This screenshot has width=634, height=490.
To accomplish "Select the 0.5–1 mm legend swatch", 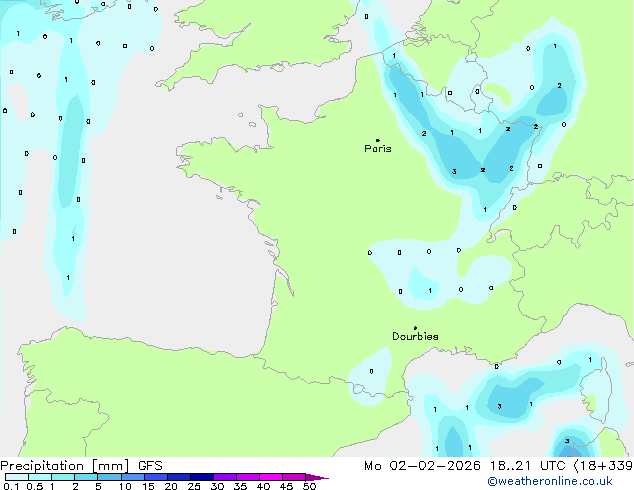I will pyautogui.click(x=40, y=477).
